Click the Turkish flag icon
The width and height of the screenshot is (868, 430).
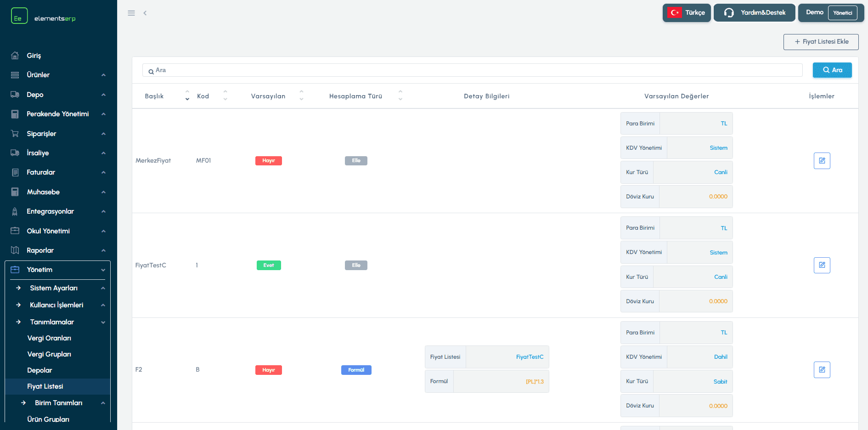click(675, 13)
